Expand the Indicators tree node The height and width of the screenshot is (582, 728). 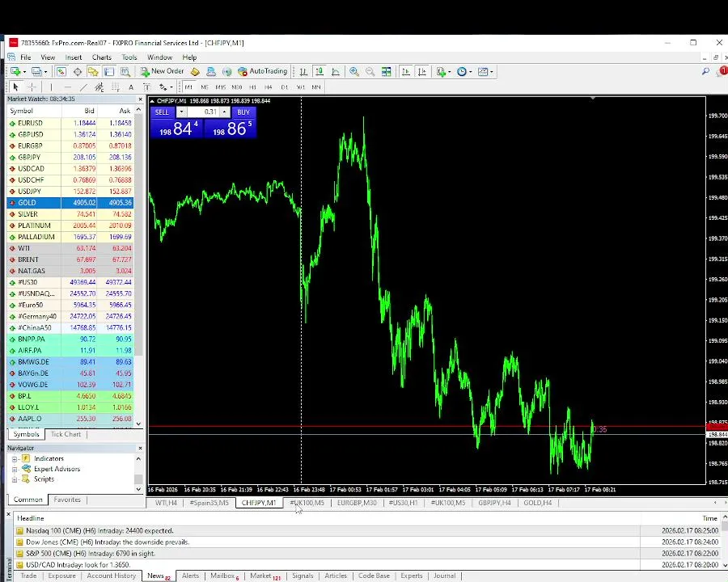click(15, 459)
